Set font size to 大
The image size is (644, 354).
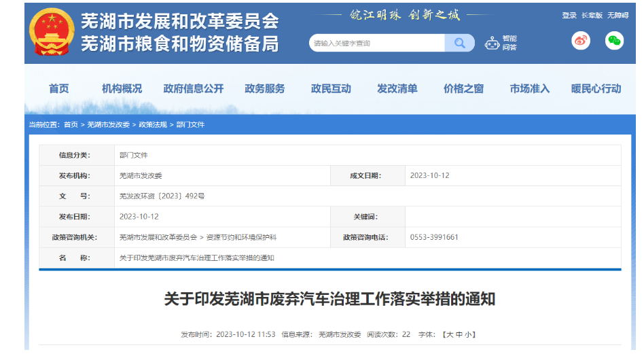[448, 334]
